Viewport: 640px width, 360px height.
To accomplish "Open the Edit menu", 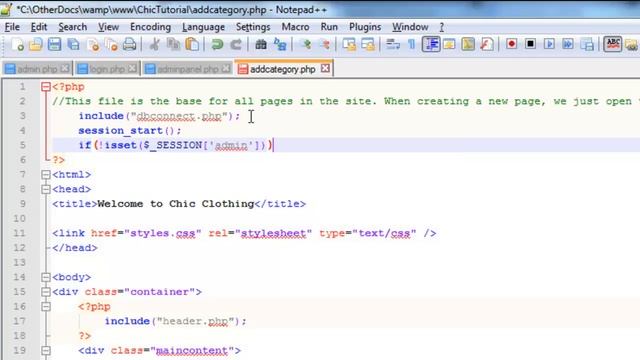I will click(x=39, y=27).
